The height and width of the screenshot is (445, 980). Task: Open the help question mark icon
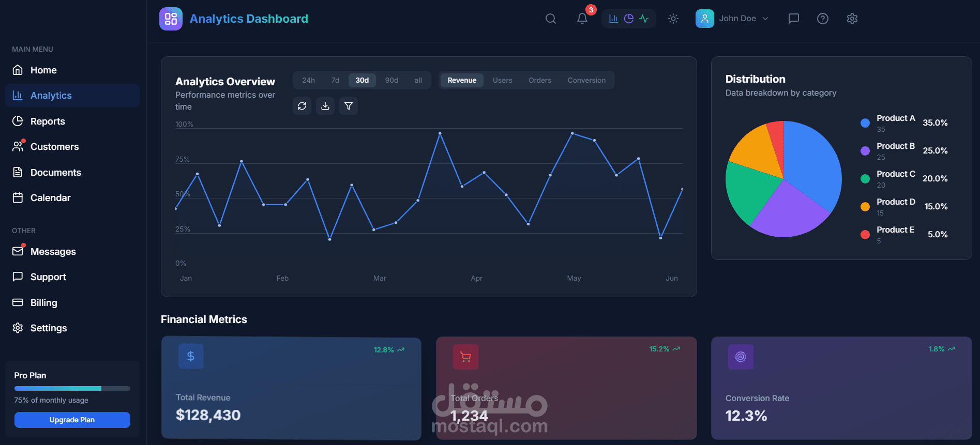[x=823, y=19]
